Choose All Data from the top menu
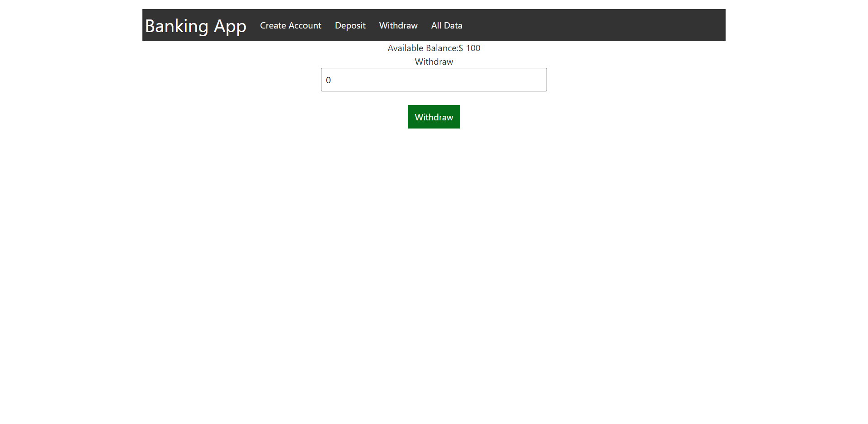This screenshot has height=424, width=868. 447,25
